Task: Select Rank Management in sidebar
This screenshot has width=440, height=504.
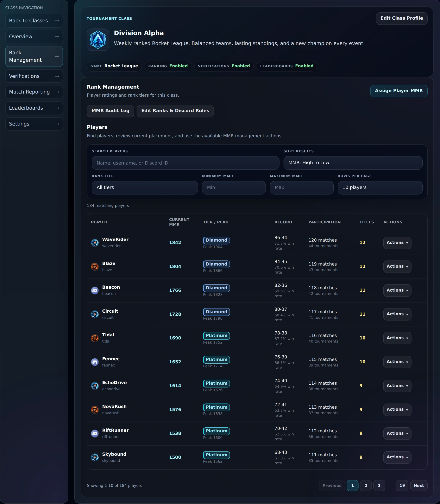Action: click(x=34, y=56)
